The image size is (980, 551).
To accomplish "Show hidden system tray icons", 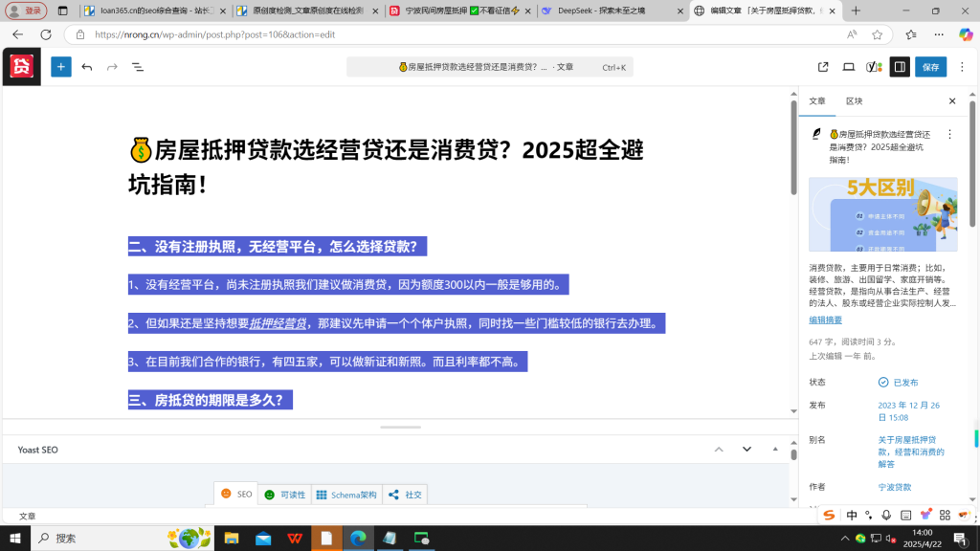I will point(844,538).
